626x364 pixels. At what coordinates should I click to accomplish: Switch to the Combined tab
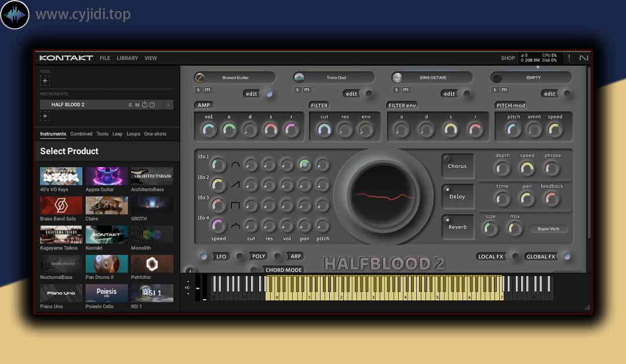pos(81,134)
